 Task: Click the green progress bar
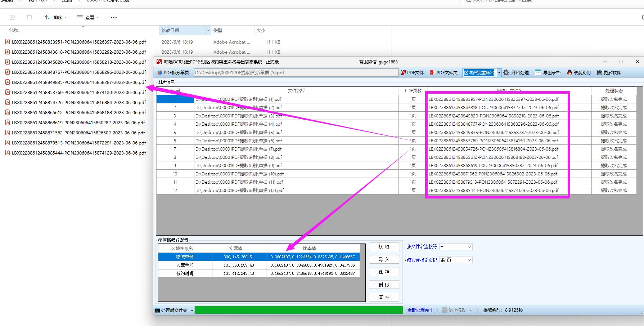coord(299,310)
